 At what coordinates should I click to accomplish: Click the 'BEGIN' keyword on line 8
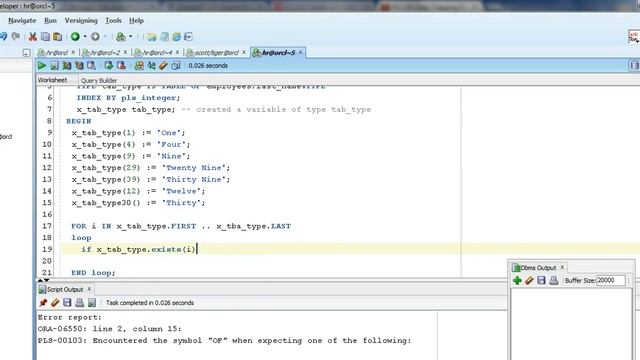click(79, 121)
